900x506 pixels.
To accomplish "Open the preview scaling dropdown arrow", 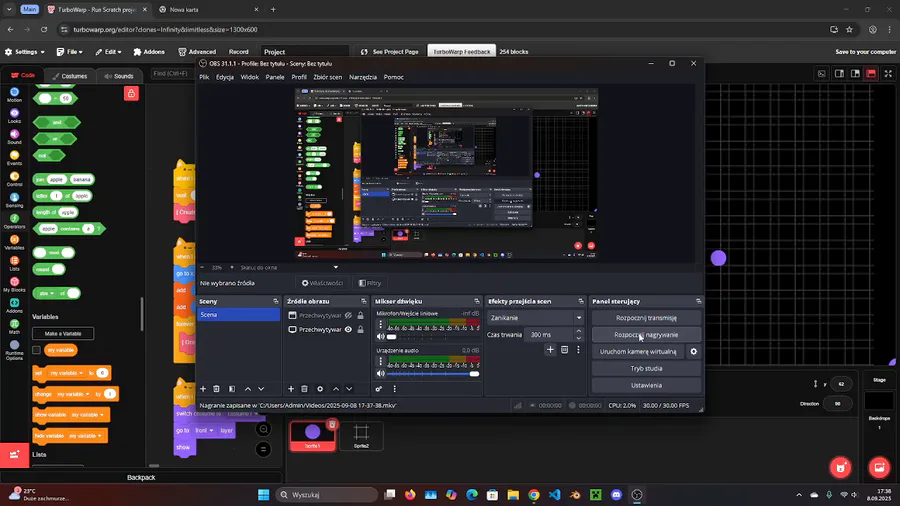I will pyautogui.click(x=336, y=267).
